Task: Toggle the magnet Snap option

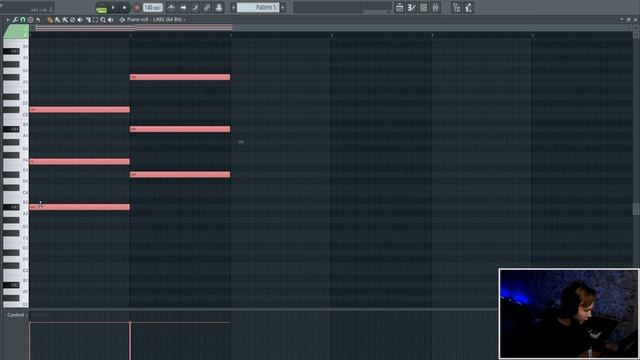Action: click(x=23, y=20)
